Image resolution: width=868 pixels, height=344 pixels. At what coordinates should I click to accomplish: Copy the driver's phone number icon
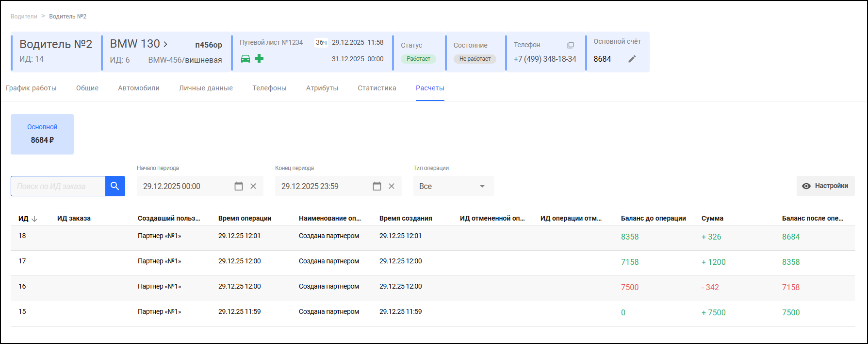pos(571,45)
